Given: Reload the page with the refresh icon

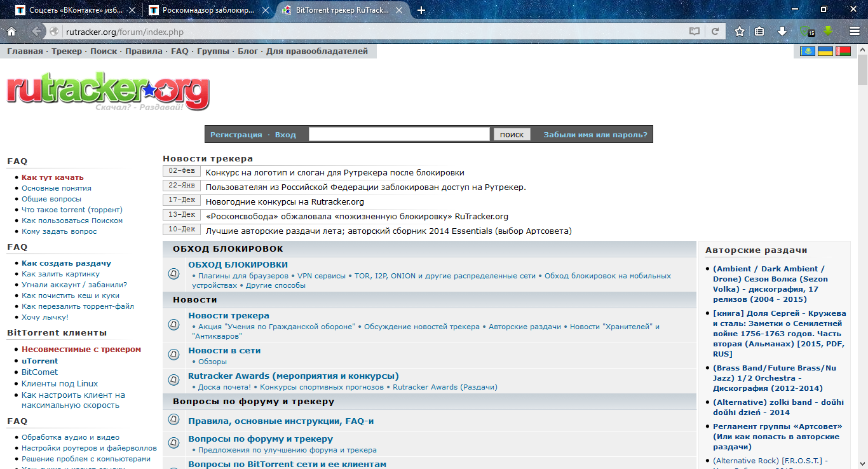Looking at the screenshot, I should [715, 31].
